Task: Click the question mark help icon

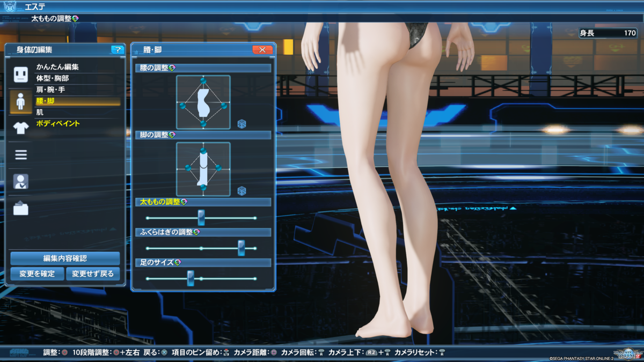Action: (117, 50)
